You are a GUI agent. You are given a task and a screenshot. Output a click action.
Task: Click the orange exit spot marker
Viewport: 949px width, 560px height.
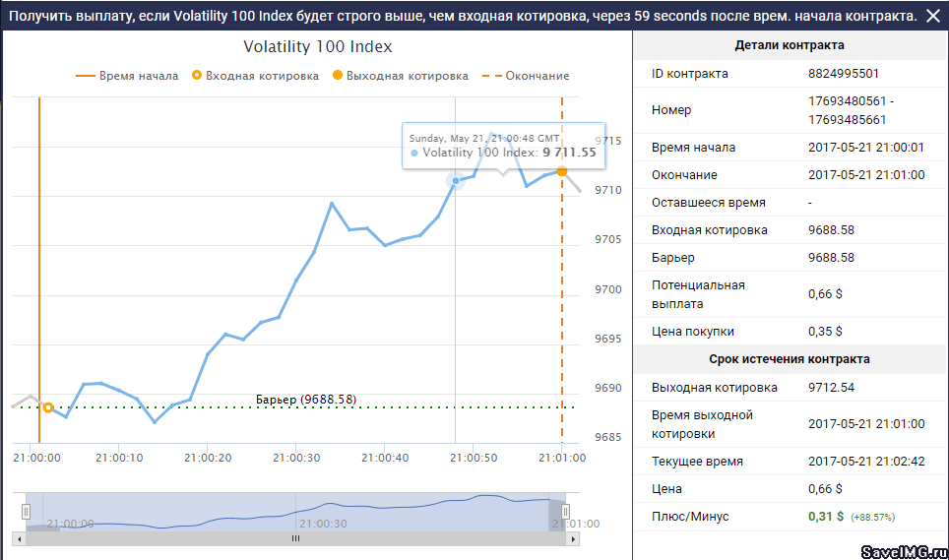coord(562,171)
